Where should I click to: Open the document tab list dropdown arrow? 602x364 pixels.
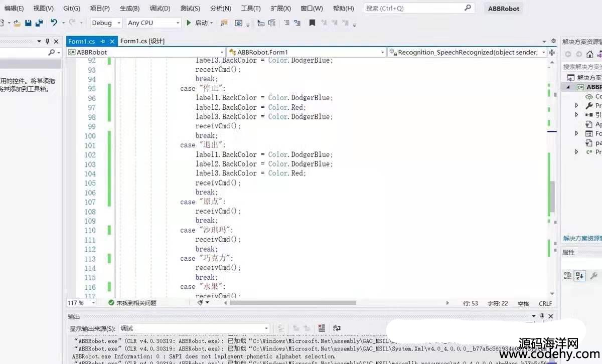(544, 41)
